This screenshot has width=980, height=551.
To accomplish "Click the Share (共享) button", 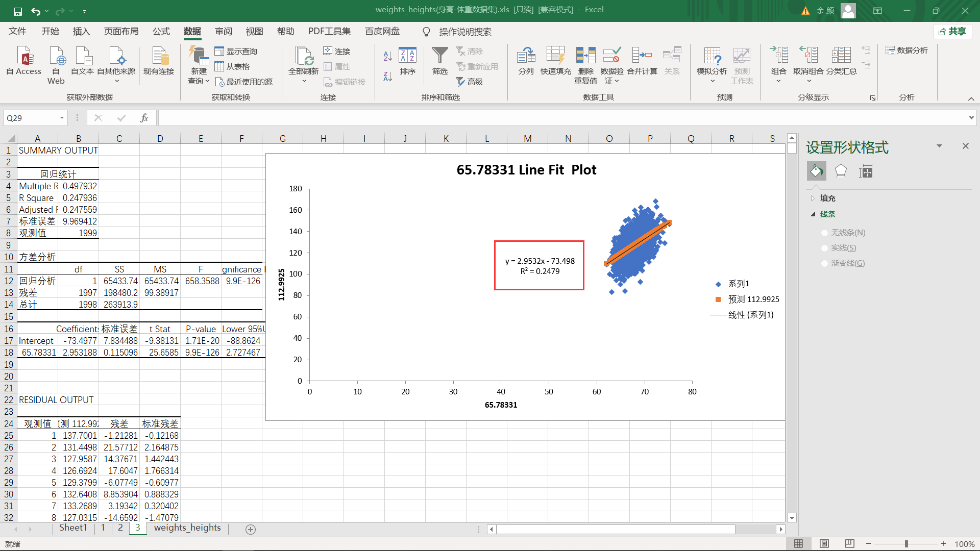I will 953,32.
